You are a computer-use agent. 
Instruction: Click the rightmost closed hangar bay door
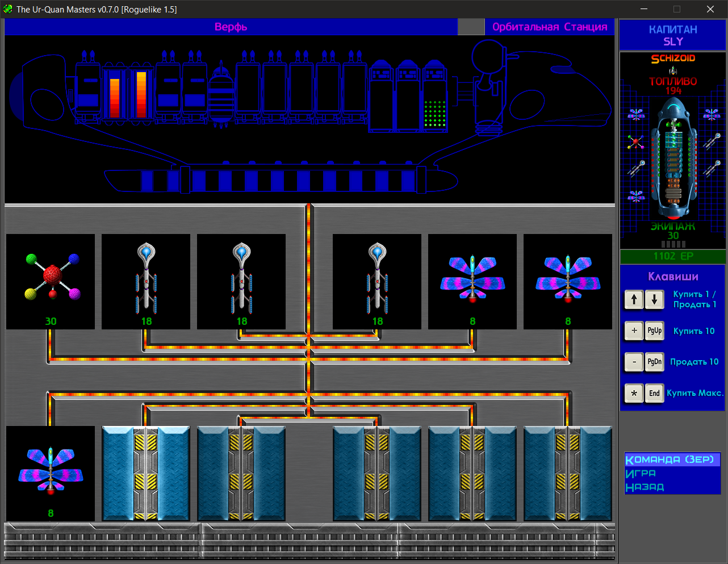568,474
